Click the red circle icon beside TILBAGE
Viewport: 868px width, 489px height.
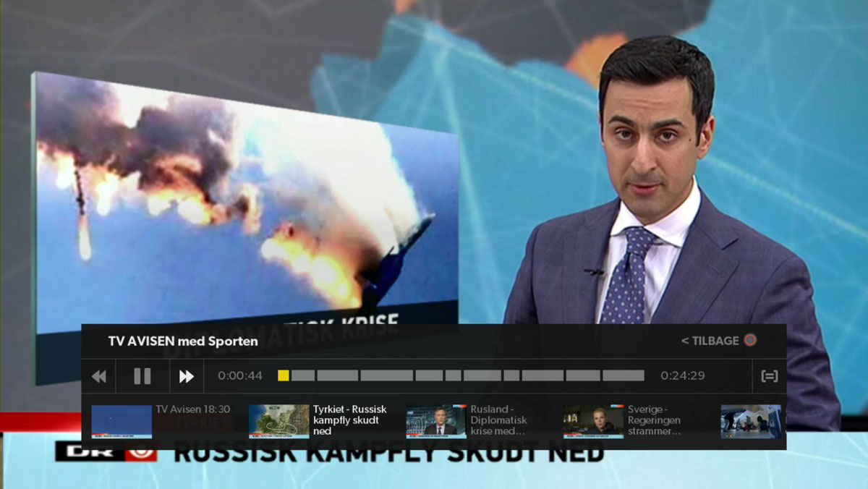click(x=750, y=340)
